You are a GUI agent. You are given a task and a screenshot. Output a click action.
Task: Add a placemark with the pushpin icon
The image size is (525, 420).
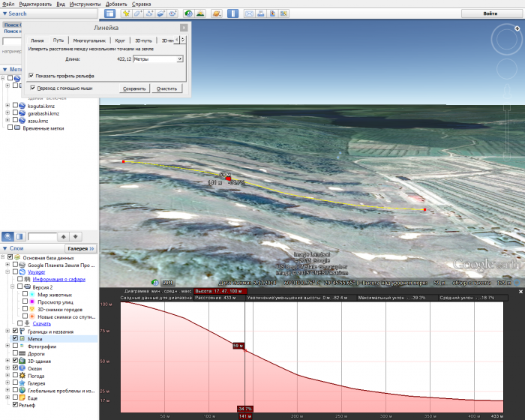(126, 13)
